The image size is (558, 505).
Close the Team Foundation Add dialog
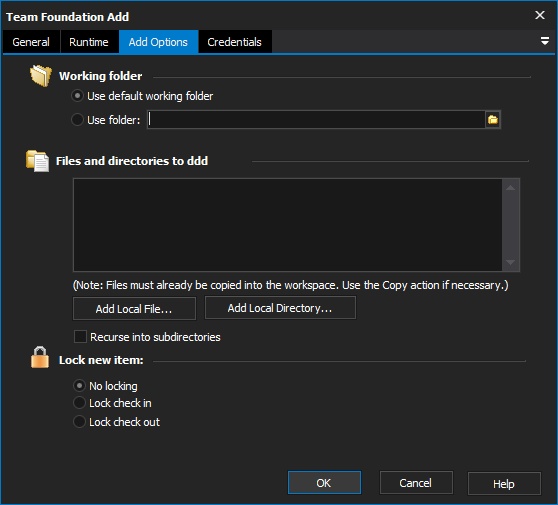540,15
